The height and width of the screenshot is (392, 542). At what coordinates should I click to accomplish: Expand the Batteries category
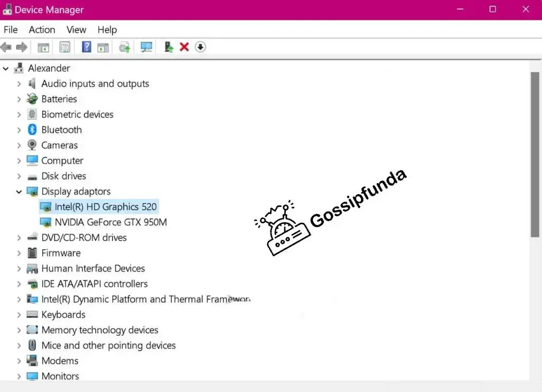[x=19, y=99]
